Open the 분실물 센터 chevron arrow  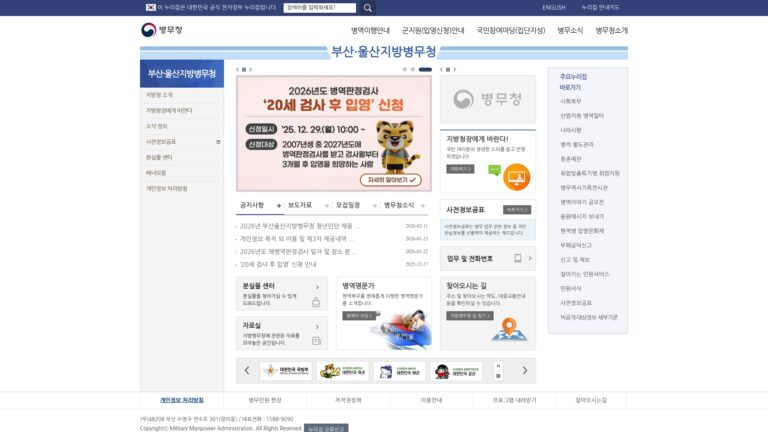(x=317, y=287)
